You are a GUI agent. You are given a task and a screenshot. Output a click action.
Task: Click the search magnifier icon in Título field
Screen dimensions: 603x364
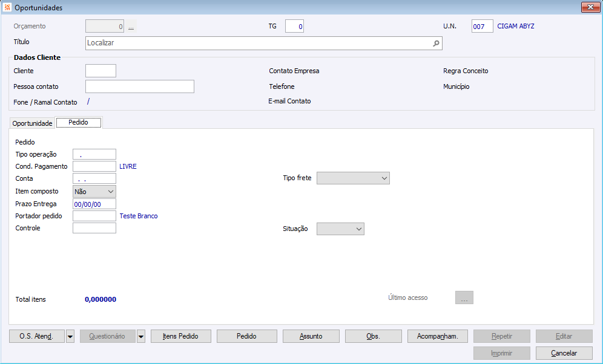pyautogui.click(x=436, y=44)
